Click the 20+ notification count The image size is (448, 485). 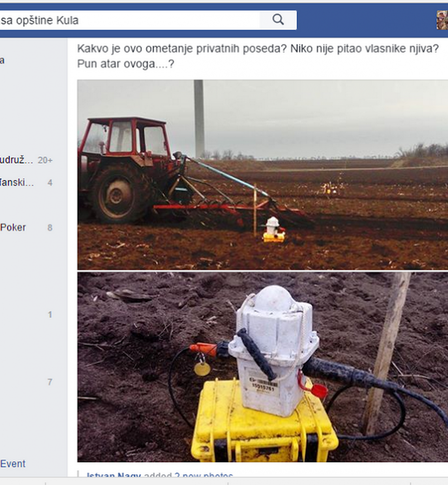[45, 160]
